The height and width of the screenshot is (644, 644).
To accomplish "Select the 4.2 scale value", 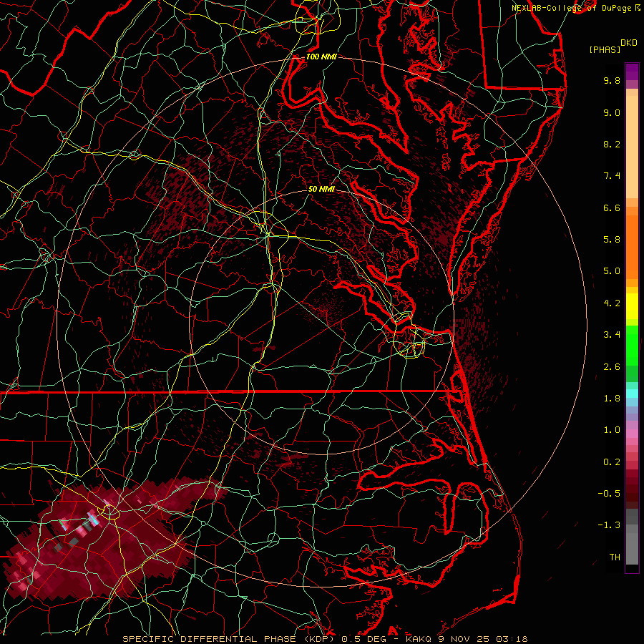I will [x=612, y=303].
